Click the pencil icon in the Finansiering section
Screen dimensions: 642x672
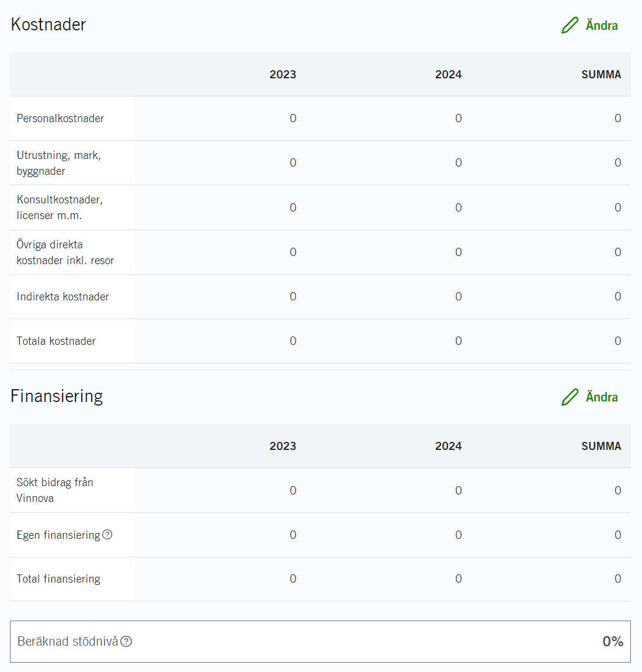coord(570,397)
